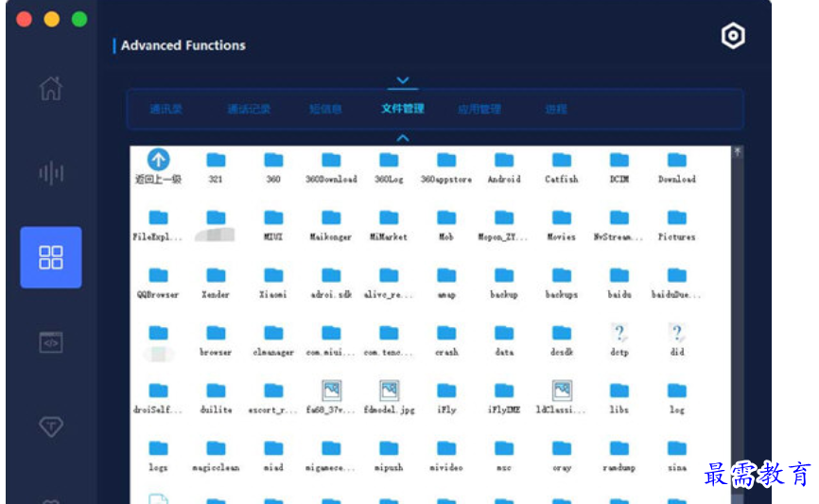Click the scrollbar top arrow button

[738, 151]
